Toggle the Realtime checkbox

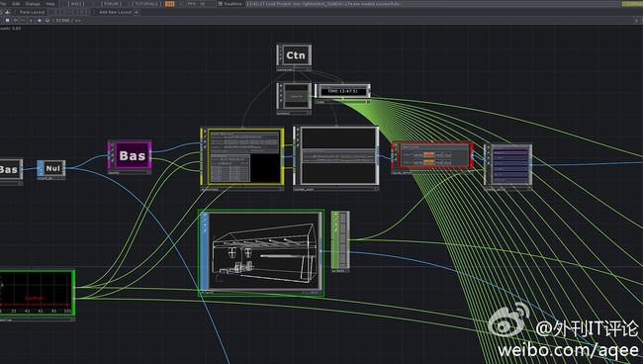click(221, 4)
